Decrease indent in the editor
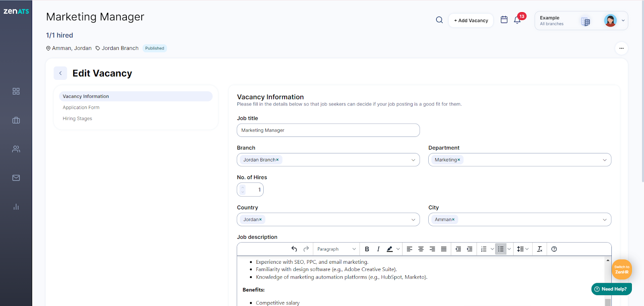644x306 pixels. pyautogui.click(x=458, y=249)
